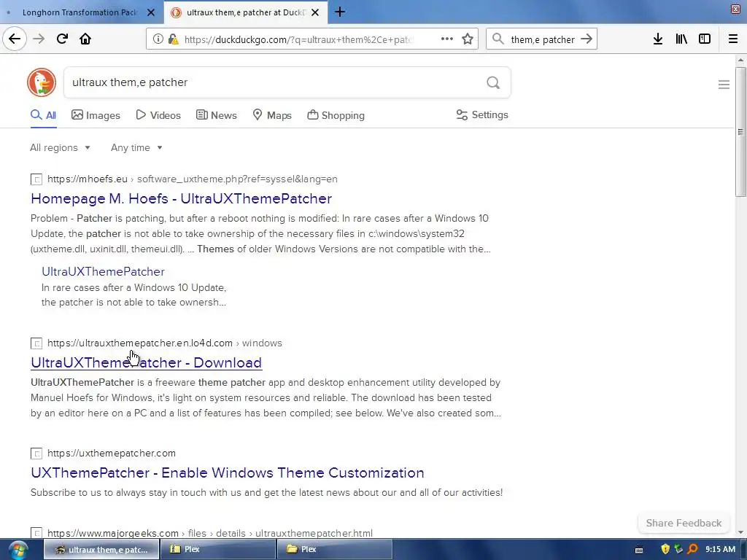
Task: Open a new browser tab
Action: pos(340,12)
